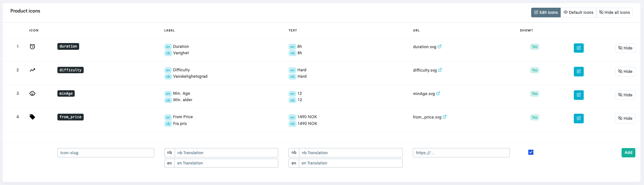Switch to Default icons view
This screenshot has height=185, width=644.
pos(578,13)
